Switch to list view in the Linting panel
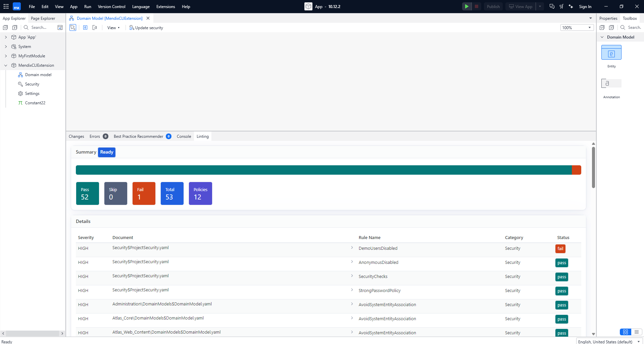 click(637, 332)
